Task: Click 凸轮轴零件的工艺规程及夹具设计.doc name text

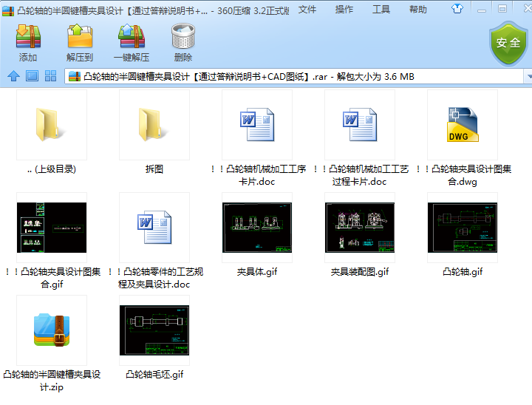Action: pyautogui.click(x=154, y=278)
